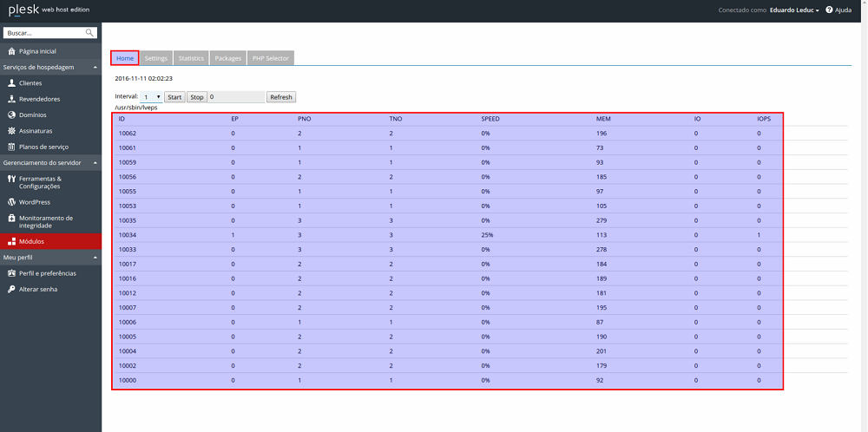Open the Eduardo Leduc user menu
The height and width of the screenshot is (432, 868).
click(794, 10)
